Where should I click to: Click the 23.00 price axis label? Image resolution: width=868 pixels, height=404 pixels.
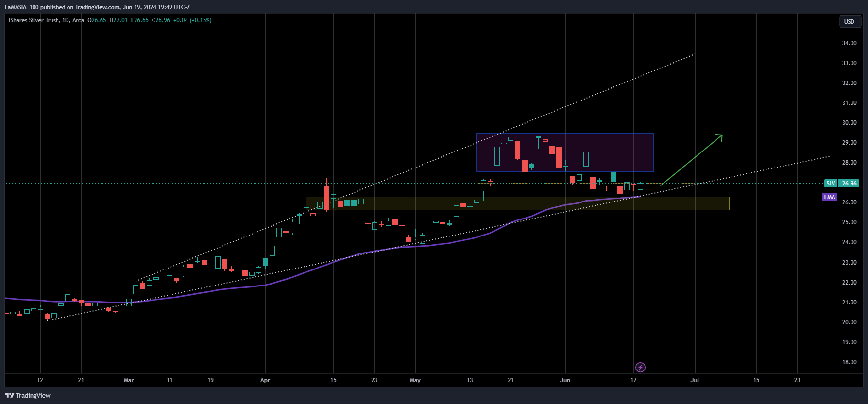849,263
